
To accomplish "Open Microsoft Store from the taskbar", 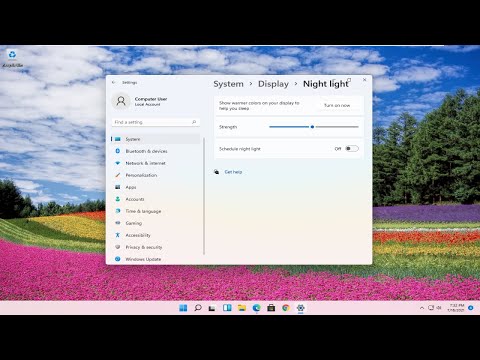I will pos(271,308).
